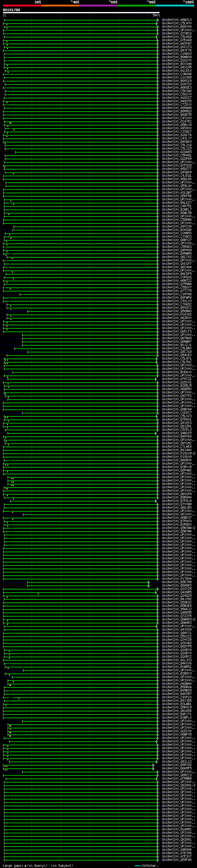Click the alignment end arrow for UniRef100_A8W7L0
This screenshot has width=197, height=868.
click(158, 20)
